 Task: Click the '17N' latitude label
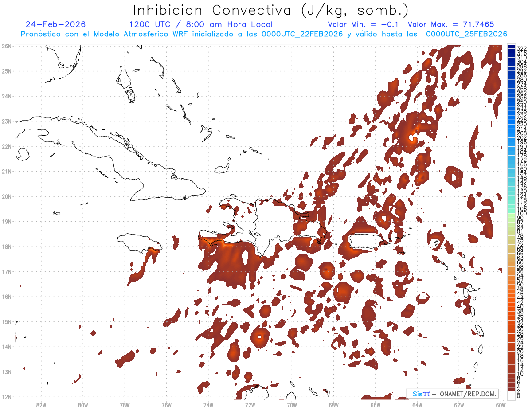[7, 271]
